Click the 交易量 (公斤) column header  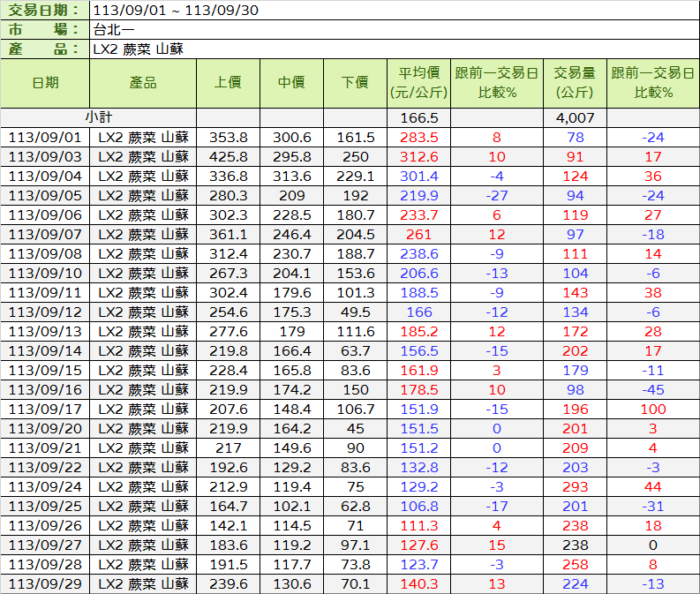pyautogui.click(x=575, y=83)
